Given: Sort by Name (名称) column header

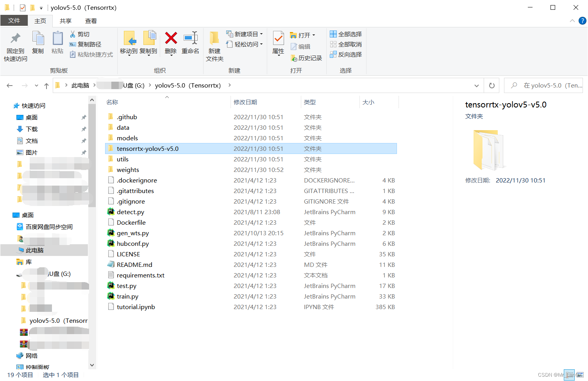Looking at the screenshot, I should pyautogui.click(x=112, y=102).
